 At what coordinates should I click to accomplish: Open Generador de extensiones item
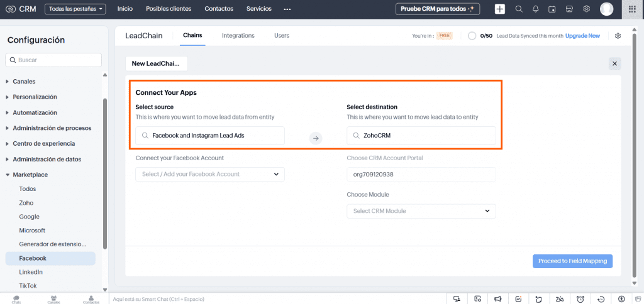tap(53, 244)
